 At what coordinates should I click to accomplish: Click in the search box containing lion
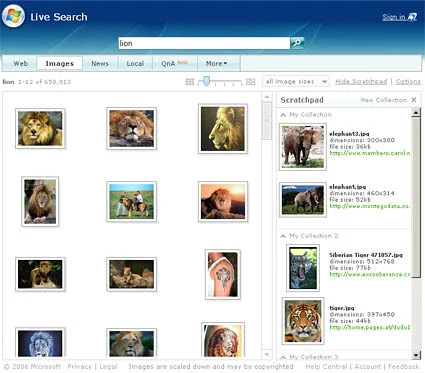click(x=204, y=43)
